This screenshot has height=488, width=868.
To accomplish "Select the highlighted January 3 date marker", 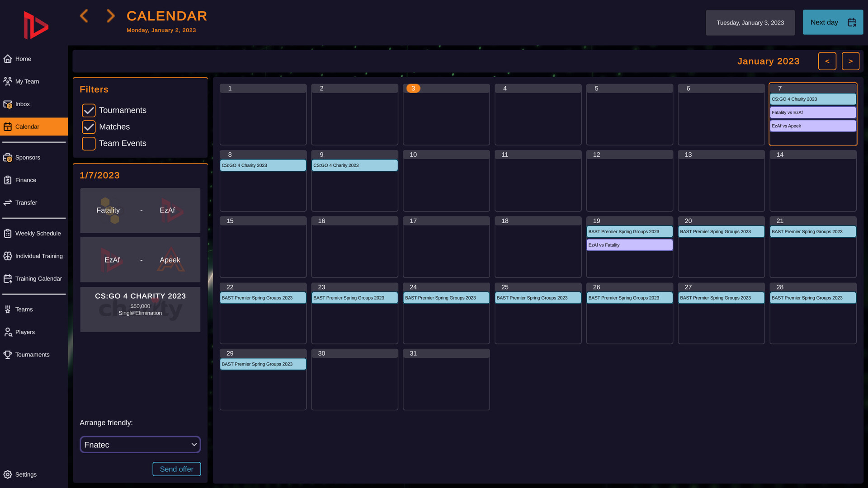I will [413, 88].
